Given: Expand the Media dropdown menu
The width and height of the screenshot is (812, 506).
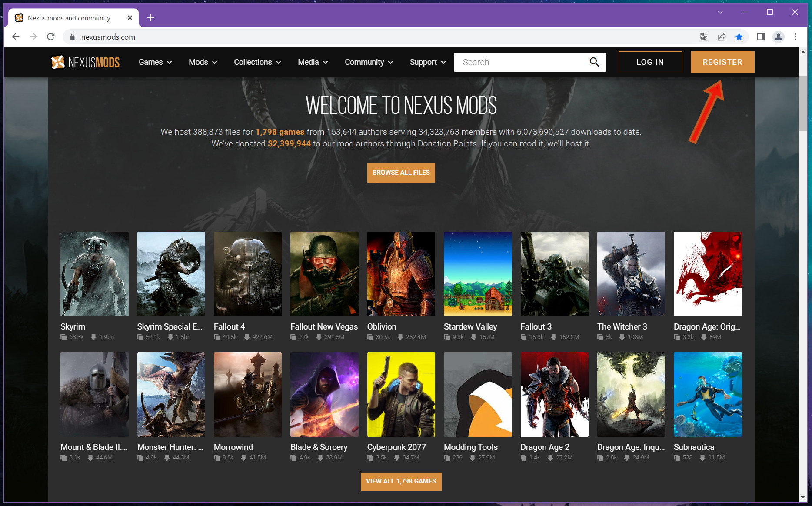Looking at the screenshot, I should tap(313, 62).
